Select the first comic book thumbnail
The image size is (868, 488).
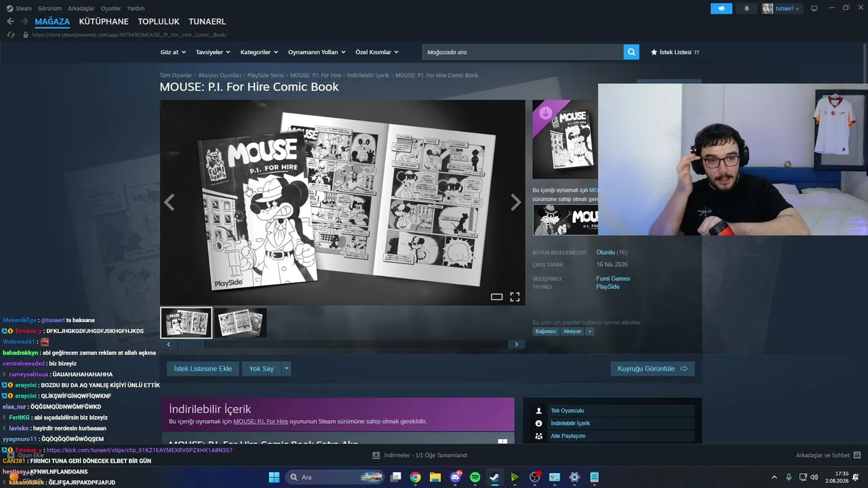(186, 323)
